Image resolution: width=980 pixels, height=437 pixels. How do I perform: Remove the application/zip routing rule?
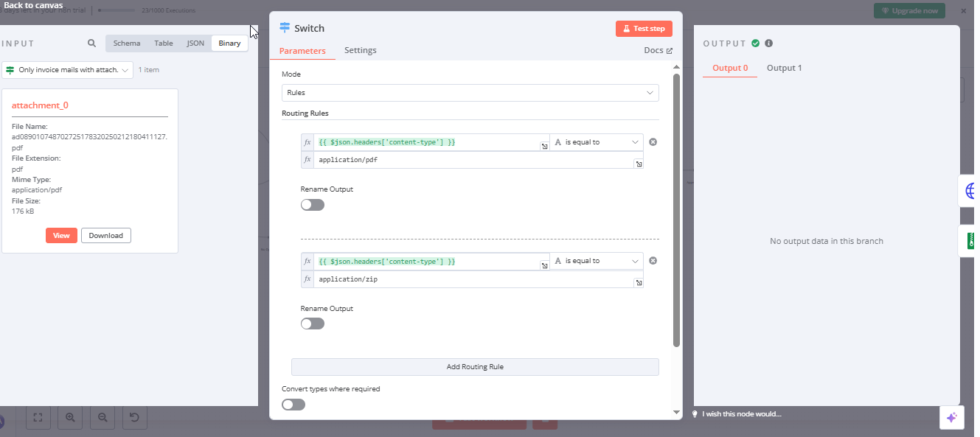653,261
